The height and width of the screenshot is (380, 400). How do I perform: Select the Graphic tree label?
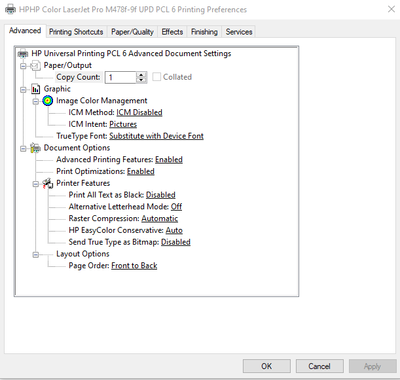click(x=57, y=89)
